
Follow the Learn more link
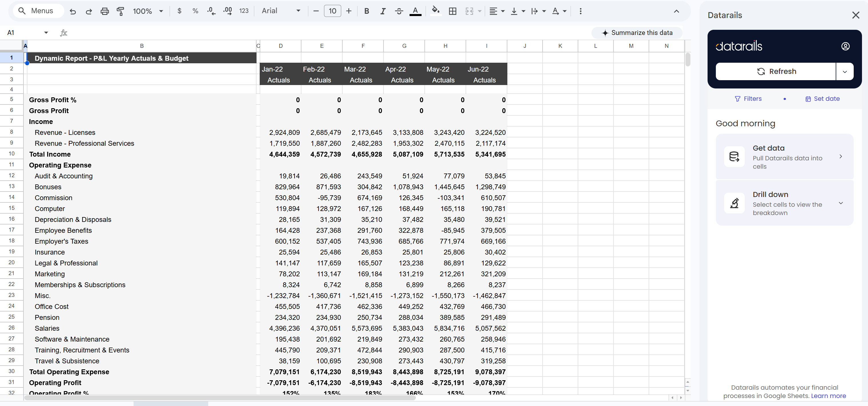pyautogui.click(x=828, y=396)
